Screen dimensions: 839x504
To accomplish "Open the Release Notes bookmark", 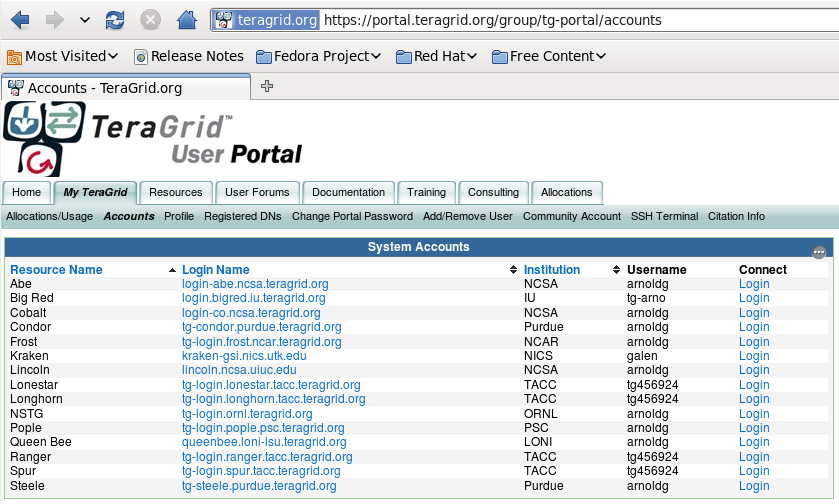I will (189, 56).
